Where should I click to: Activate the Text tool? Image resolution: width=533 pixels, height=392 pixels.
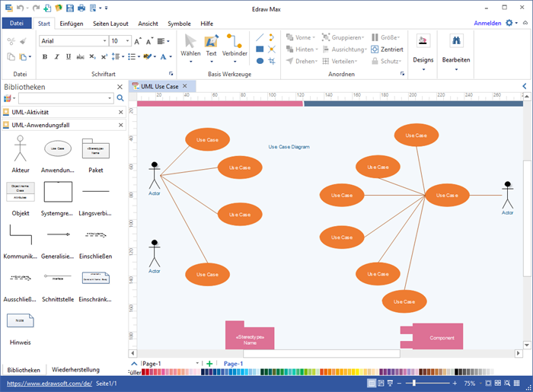[x=211, y=47]
